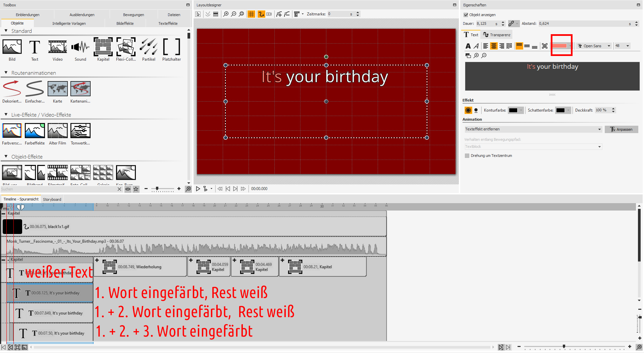Enable Drehung um Textzentrum checkbox
Viewport: 644px width, 353px height.
coord(467,156)
